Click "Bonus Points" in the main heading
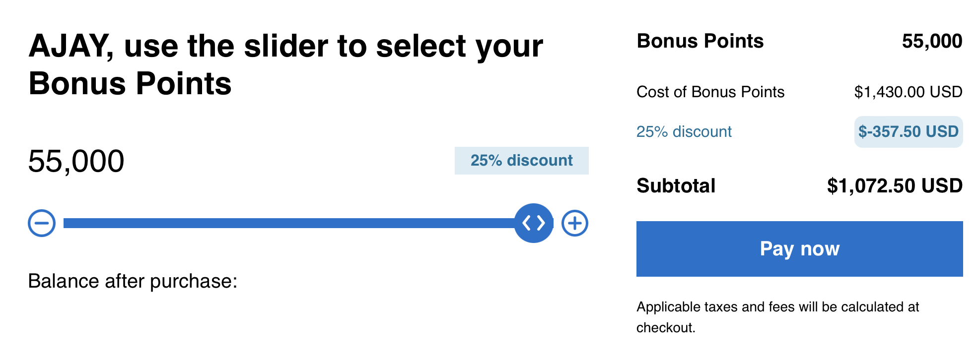 [130, 83]
